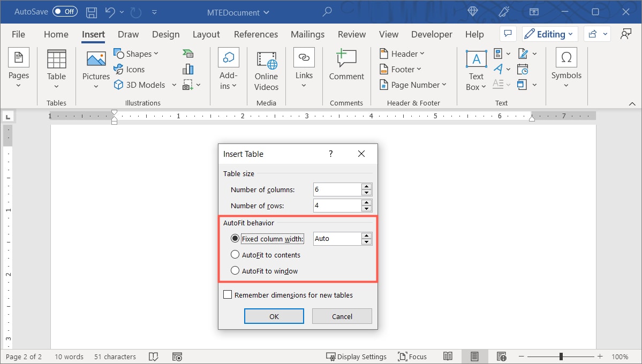Select the Fixed column width radio button

[235, 238]
